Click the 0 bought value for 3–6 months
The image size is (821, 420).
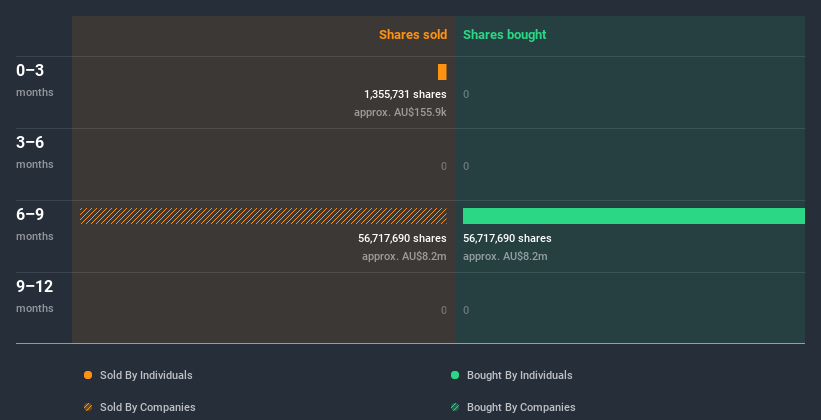tap(466, 167)
